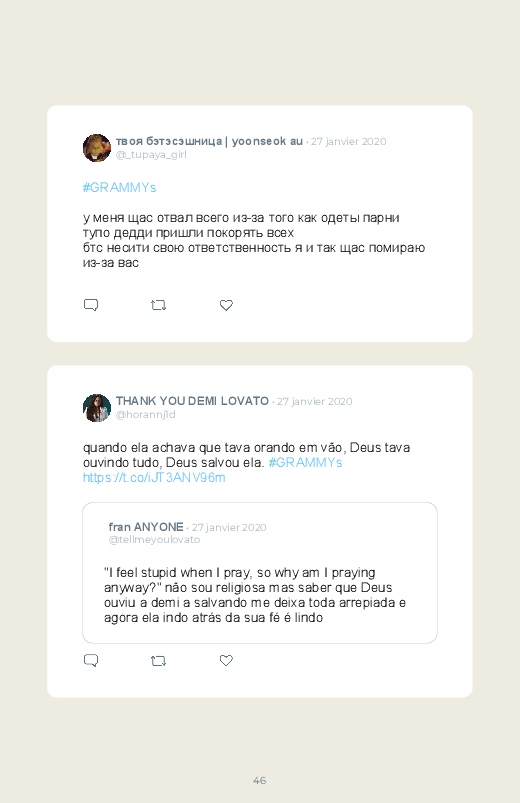Open #GRAMMYs hashtag in second tweet

tap(305, 462)
